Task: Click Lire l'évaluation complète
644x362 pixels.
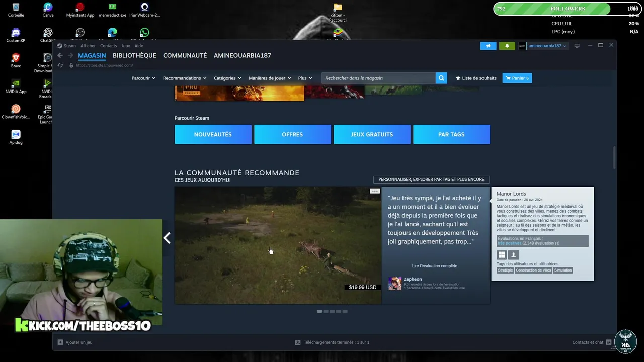Action: coord(434,266)
